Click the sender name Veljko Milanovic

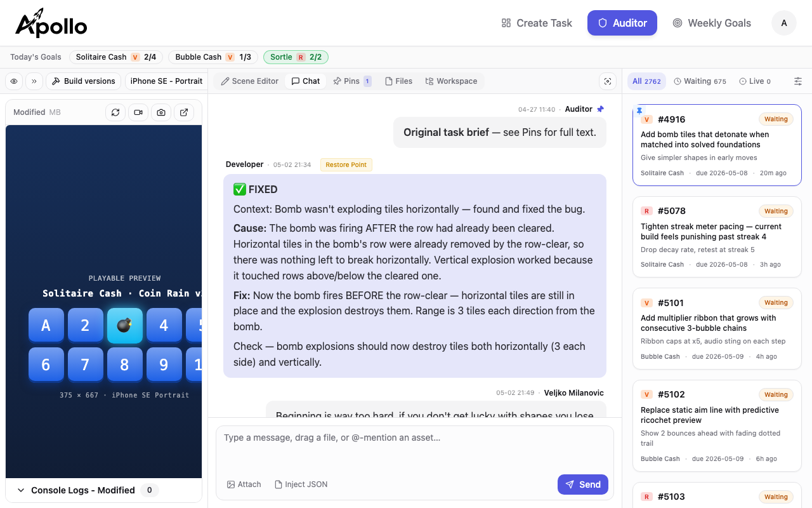tap(574, 393)
